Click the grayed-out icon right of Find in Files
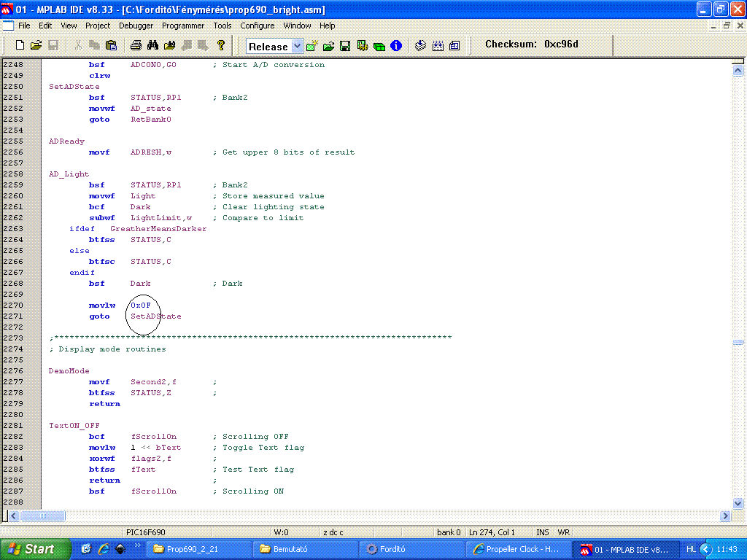This screenshot has width=747, height=560. point(186,45)
